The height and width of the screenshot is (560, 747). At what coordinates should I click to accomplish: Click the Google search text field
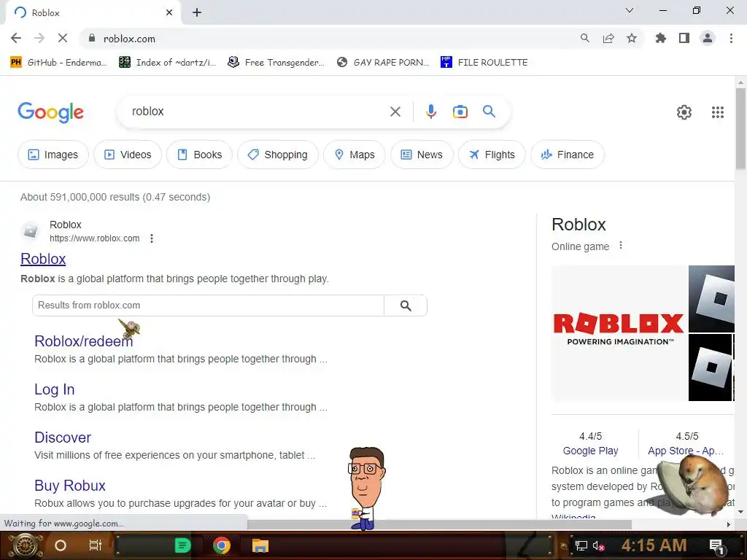pos(258,112)
